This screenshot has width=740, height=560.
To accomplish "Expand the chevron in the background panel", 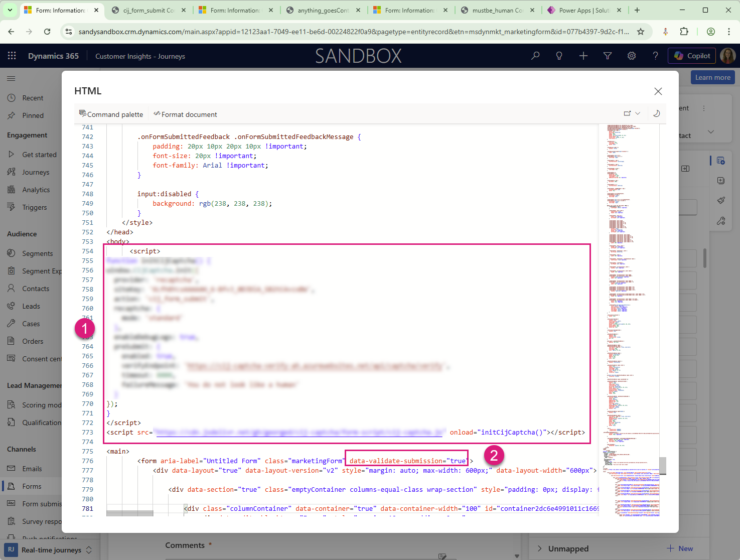I will tap(711, 131).
